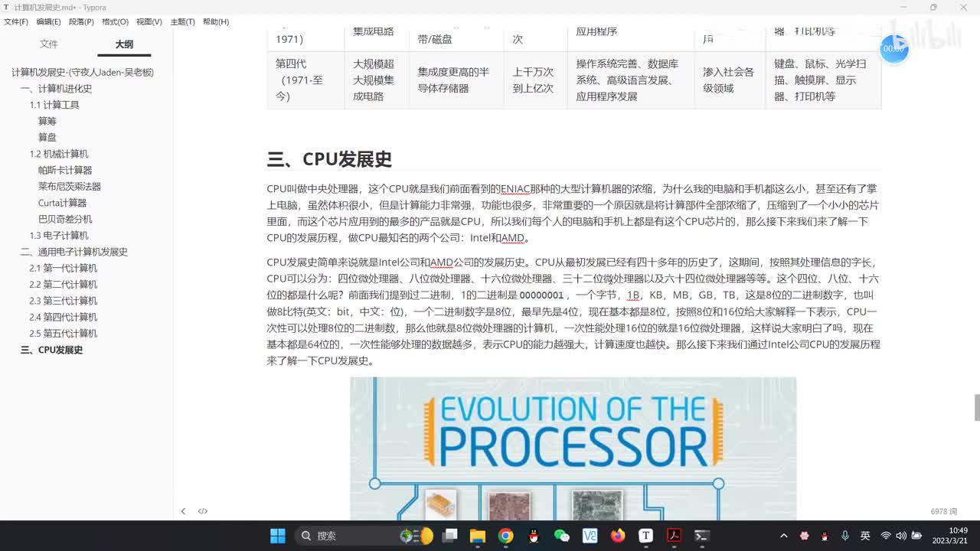
Task: Open the 文件(F) menu
Action: (16, 21)
